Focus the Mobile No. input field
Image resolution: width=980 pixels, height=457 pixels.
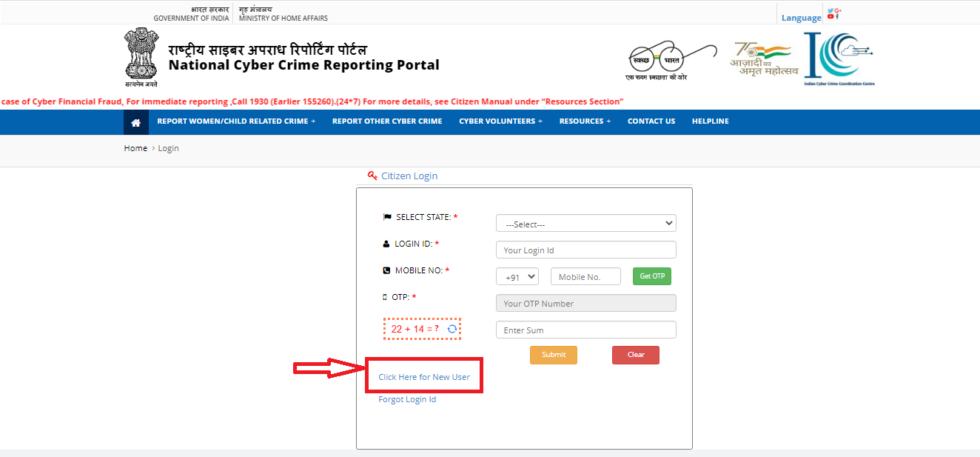coord(585,277)
